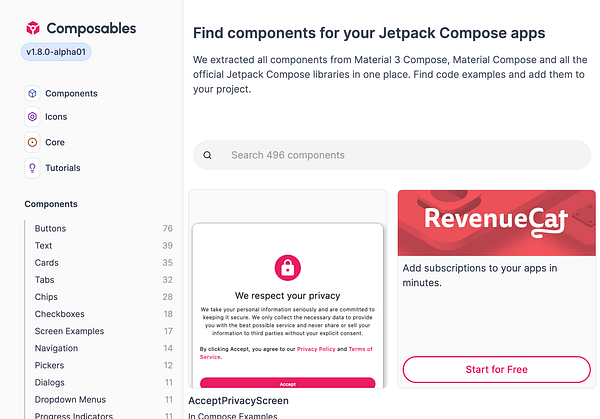Click the Components cube icon
600x419 pixels.
click(x=32, y=93)
